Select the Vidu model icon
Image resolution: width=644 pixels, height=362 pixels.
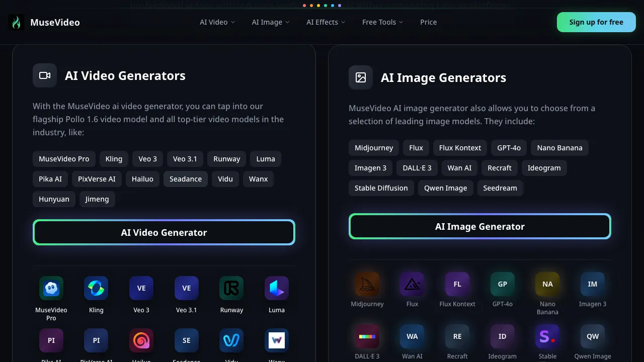231,340
